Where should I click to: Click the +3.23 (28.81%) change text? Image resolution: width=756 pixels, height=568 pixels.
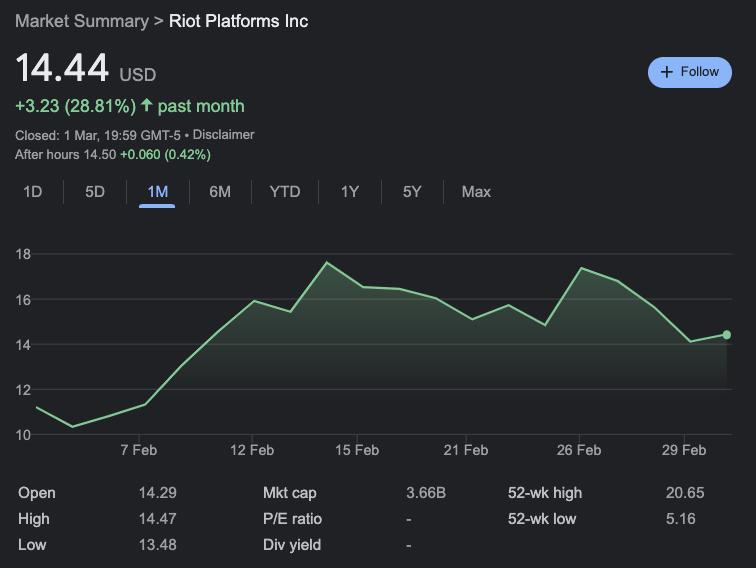[x=76, y=106]
